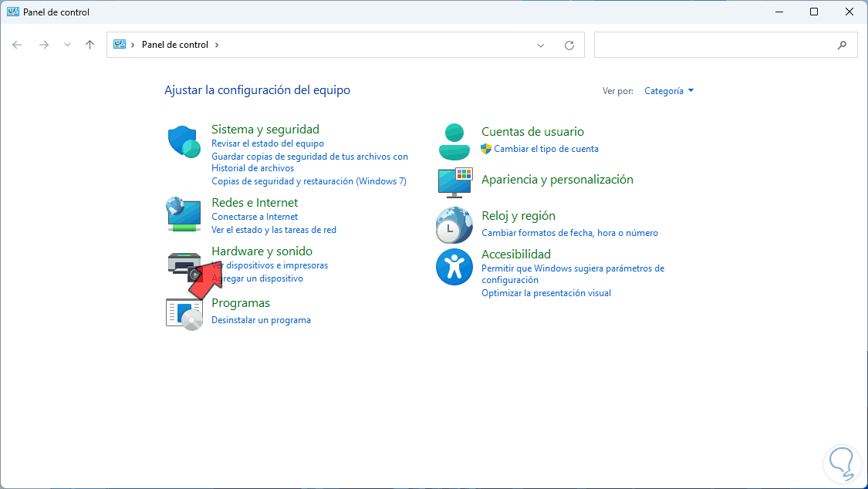This screenshot has width=868, height=489.
Task: Open Guardar copias de seguridad con Historial de archivos
Action: (309, 162)
